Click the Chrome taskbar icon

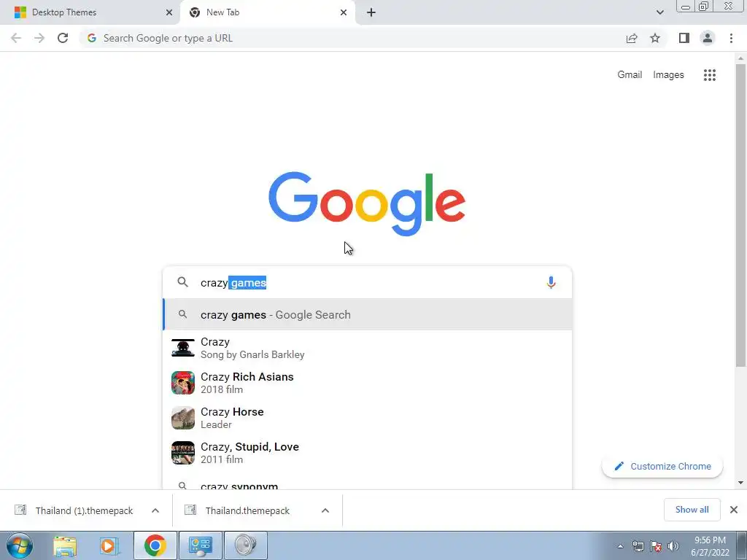155,545
